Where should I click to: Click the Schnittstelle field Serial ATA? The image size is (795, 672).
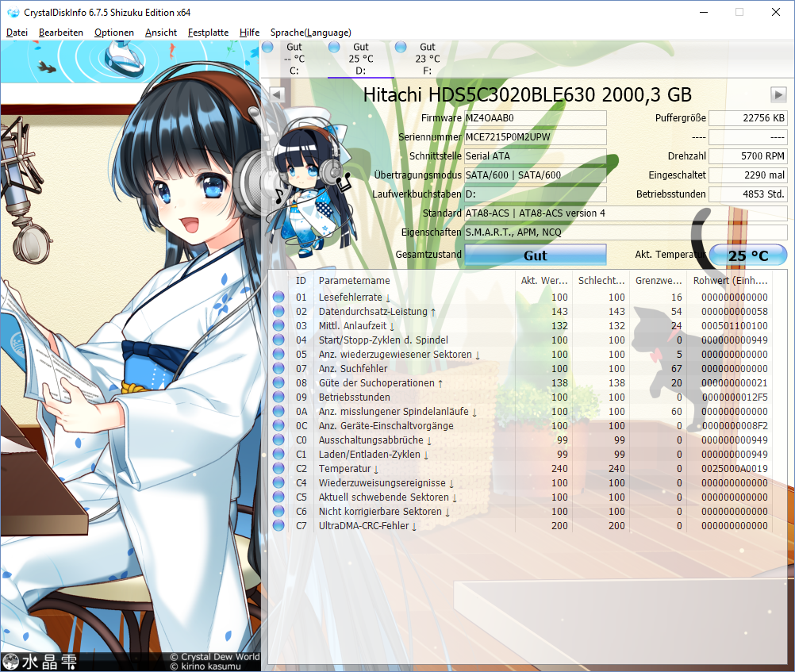click(x=536, y=156)
